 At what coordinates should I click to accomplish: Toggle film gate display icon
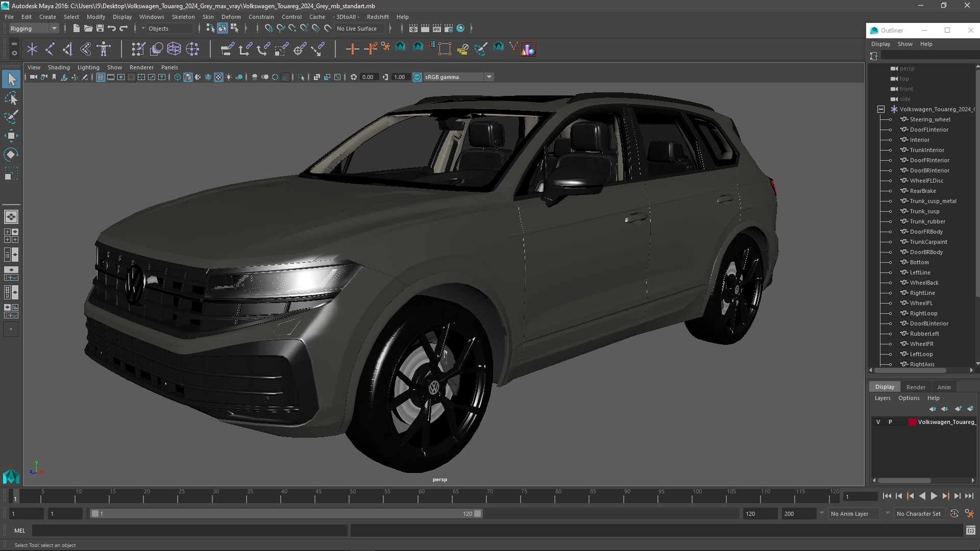(111, 77)
